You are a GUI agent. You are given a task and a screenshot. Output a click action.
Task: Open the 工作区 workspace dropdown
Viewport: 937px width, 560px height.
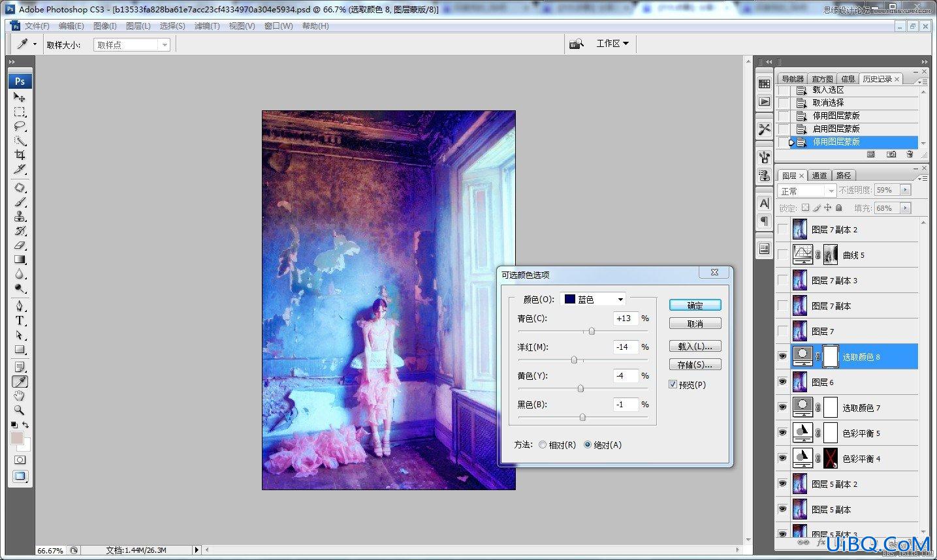tap(612, 44)
